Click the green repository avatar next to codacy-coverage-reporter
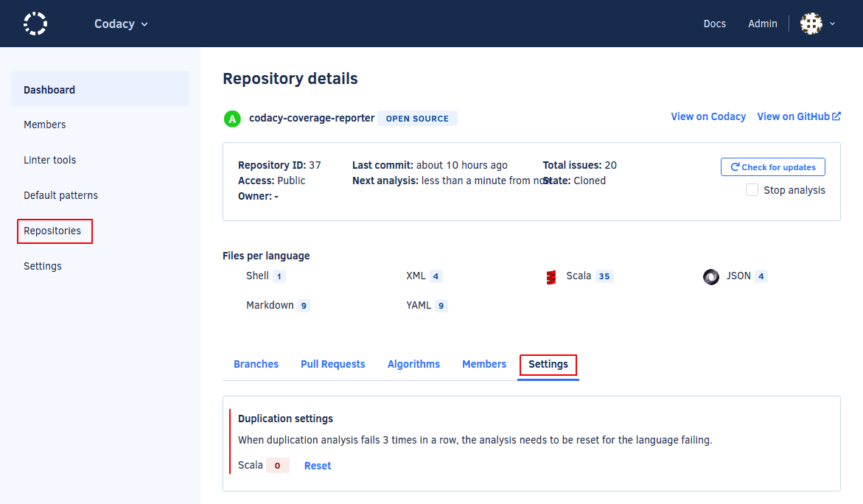This screenshot has height=504, width=863. (x=231, y=118)
